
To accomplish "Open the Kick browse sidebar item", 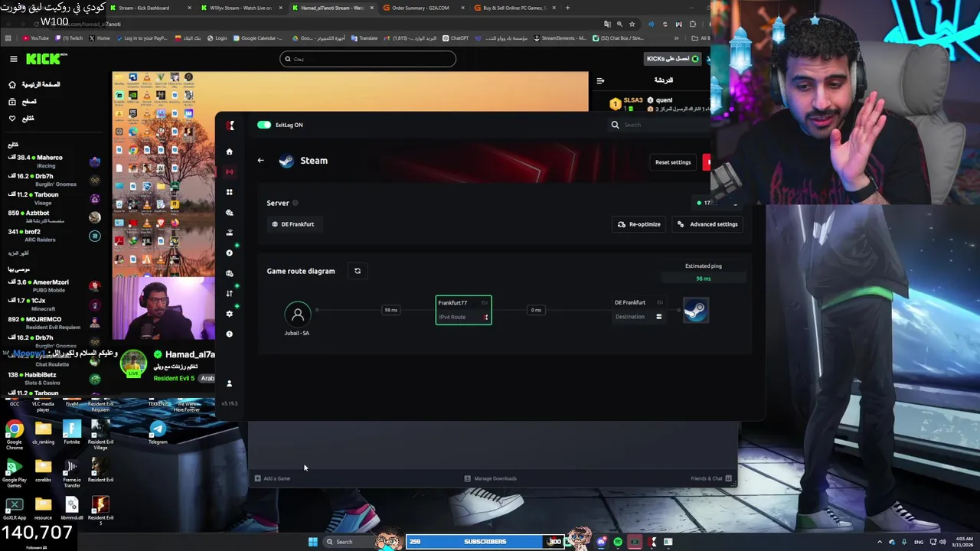I will (23, 102).
